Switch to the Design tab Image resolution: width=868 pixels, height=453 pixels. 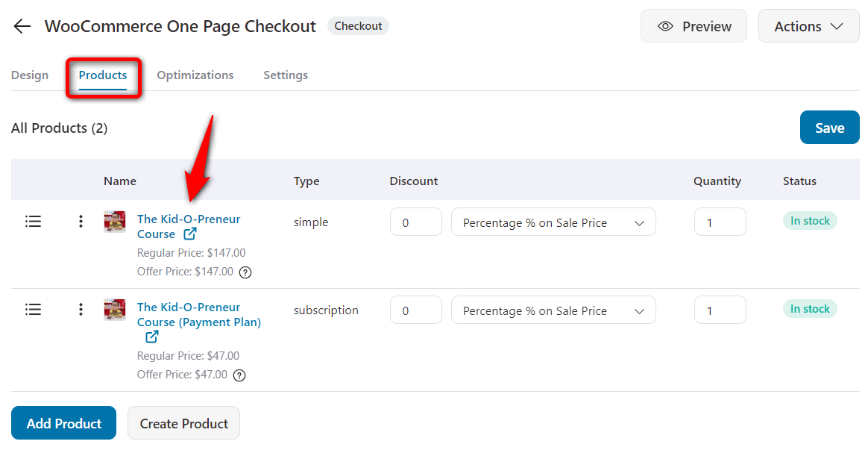click(x=30, y=75)
